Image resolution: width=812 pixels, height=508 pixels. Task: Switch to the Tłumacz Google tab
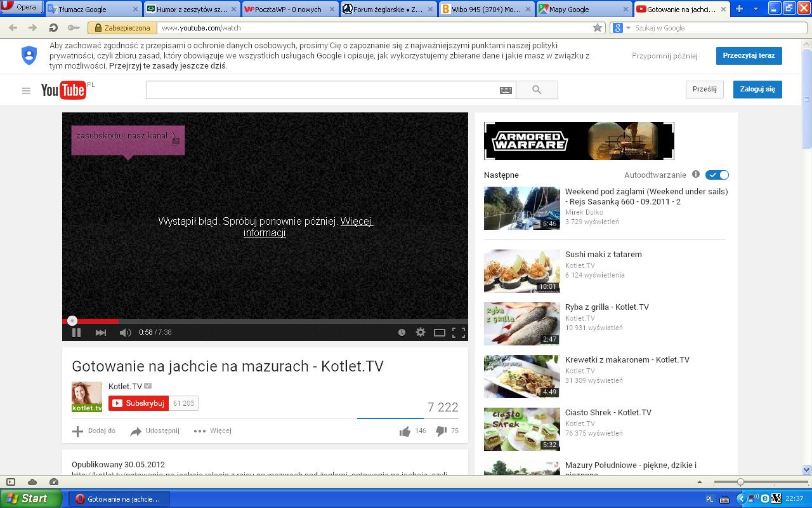click(93, 10)
